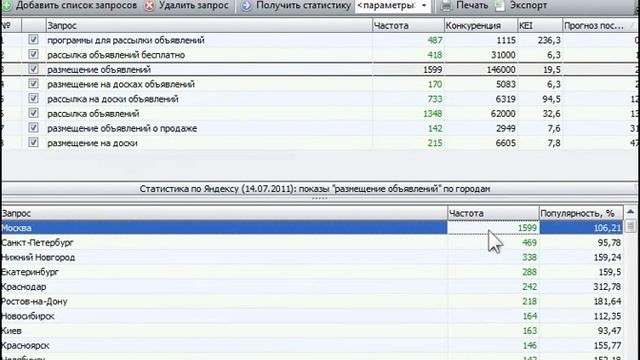Toggle checkbox for 'рассылка на доски объявлений'
The height and width of the screenshot is (360, 640).
[x=33, y=98]
